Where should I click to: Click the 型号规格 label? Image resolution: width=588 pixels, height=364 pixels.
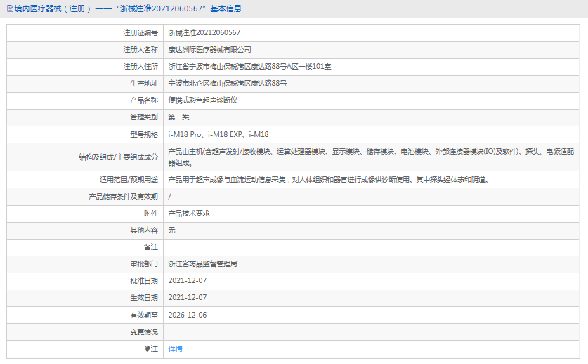point(144,134)
